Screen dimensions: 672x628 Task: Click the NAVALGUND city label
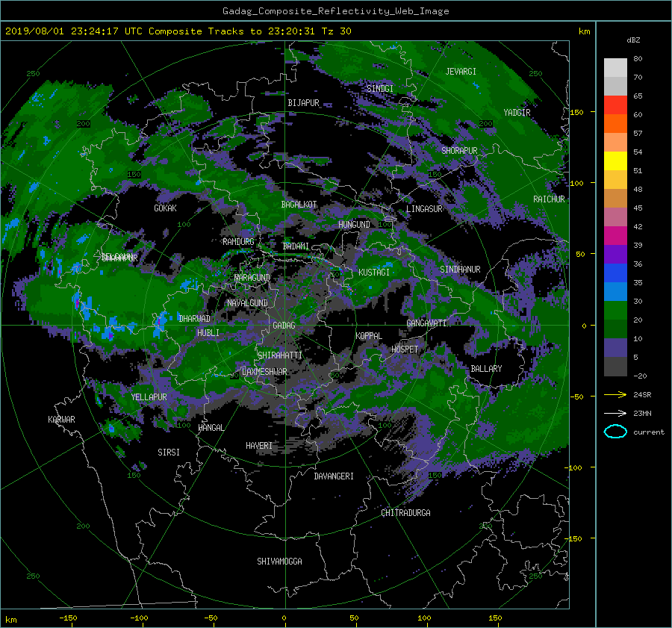click(247, 303)
